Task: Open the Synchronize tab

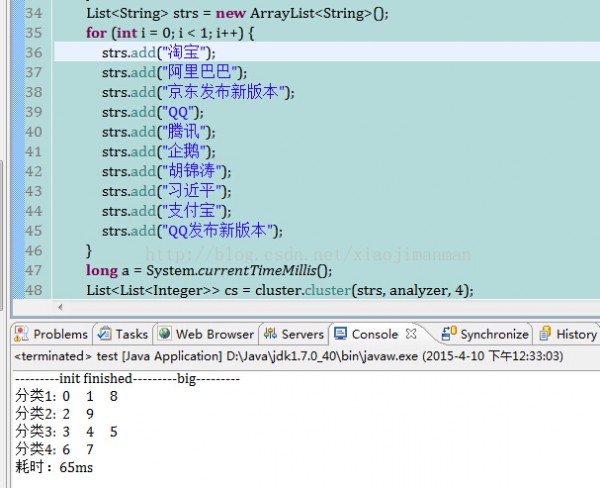Action: pyautogui.click(x=485, y=334)
